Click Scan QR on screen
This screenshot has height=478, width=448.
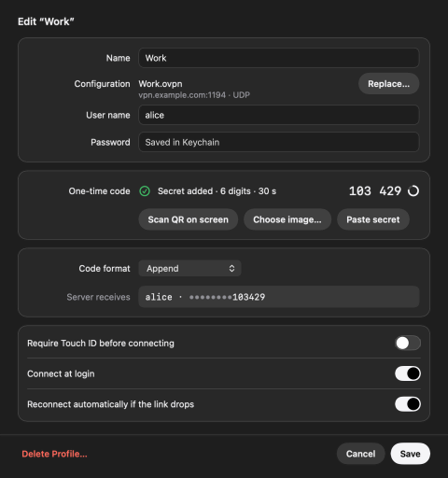(x=189, y=219)
